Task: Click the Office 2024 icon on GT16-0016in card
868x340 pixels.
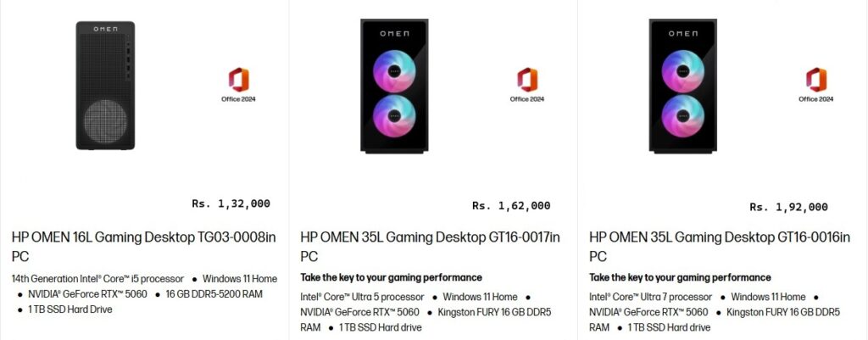Action: pos(816,80)
